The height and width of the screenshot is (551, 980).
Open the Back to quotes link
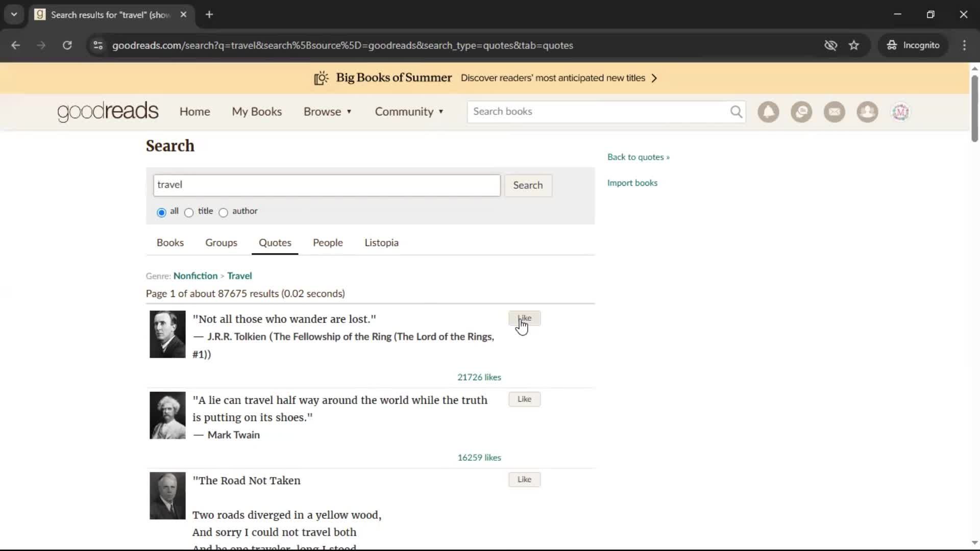tap(638, 157)
